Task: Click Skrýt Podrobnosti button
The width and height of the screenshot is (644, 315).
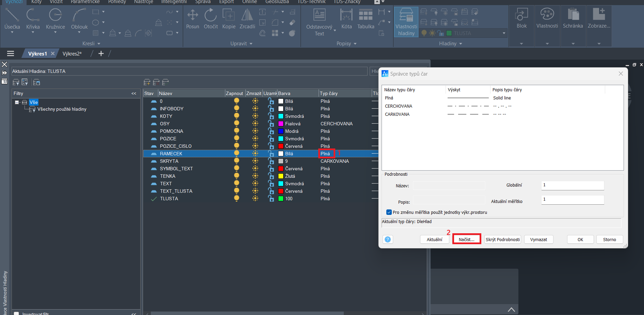Action: coord(502,239)
